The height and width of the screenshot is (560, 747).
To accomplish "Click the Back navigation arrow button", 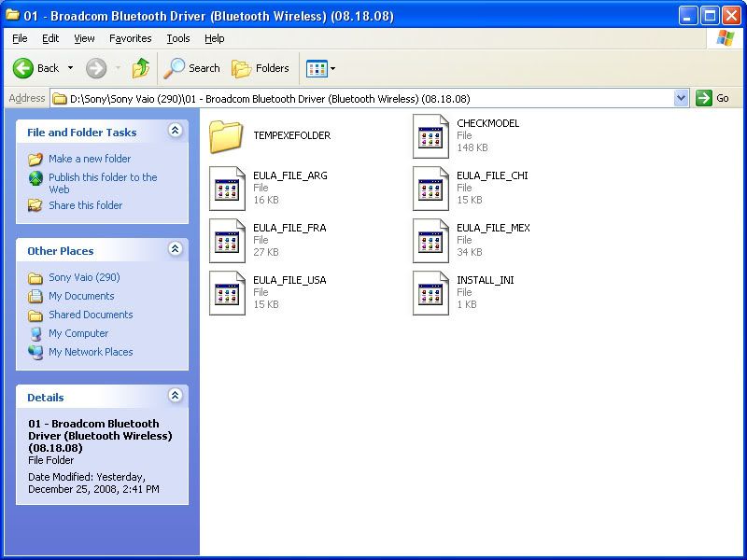I will (x=24, y=68).
